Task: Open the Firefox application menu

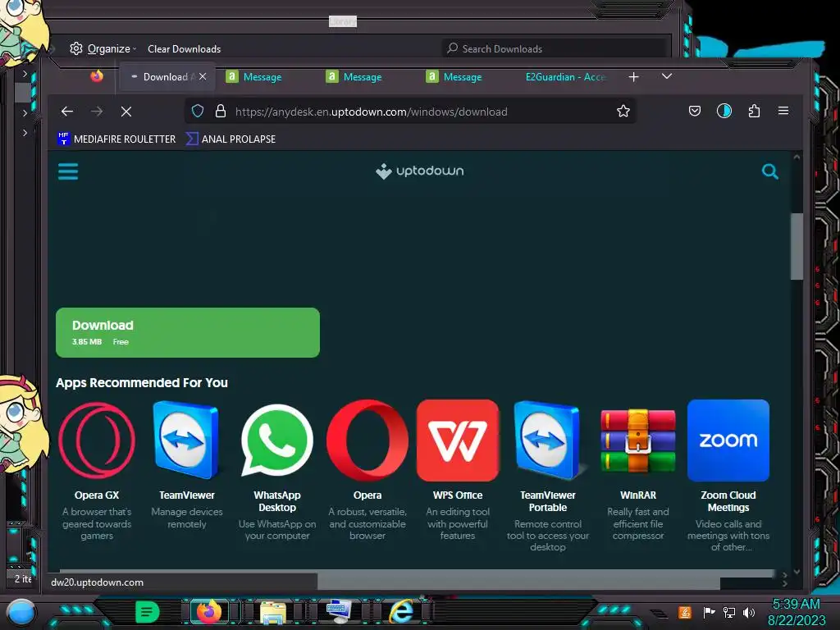Action: (783, 111)
